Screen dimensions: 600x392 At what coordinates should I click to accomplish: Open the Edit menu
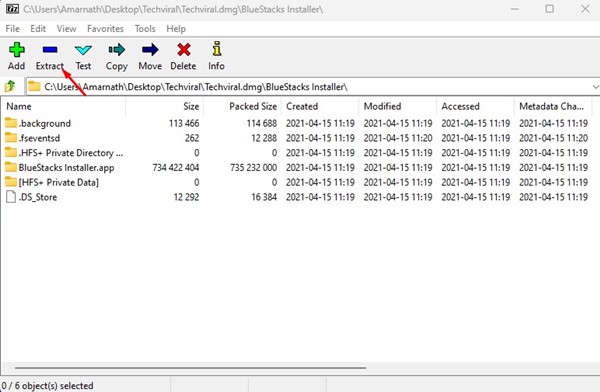[x=38, y=29]
